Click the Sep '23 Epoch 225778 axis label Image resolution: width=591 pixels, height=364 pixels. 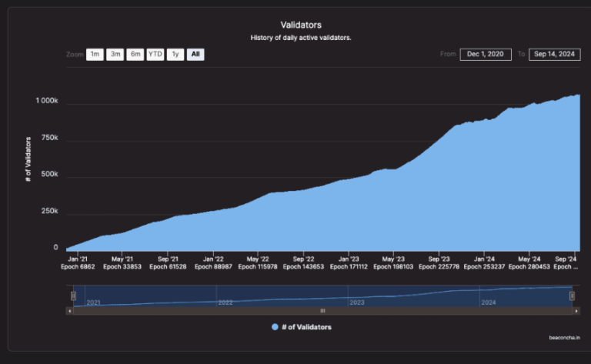439,262
